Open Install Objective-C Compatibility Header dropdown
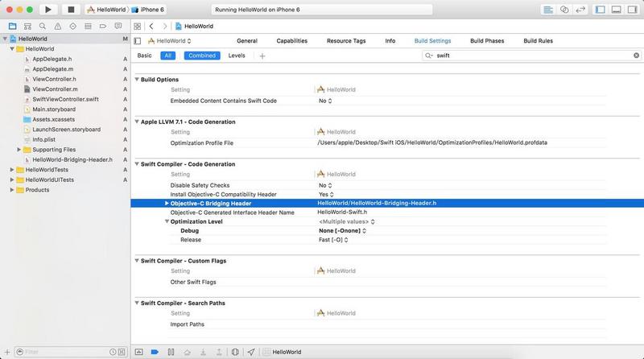644x359 pixels. tap(326, 194)
